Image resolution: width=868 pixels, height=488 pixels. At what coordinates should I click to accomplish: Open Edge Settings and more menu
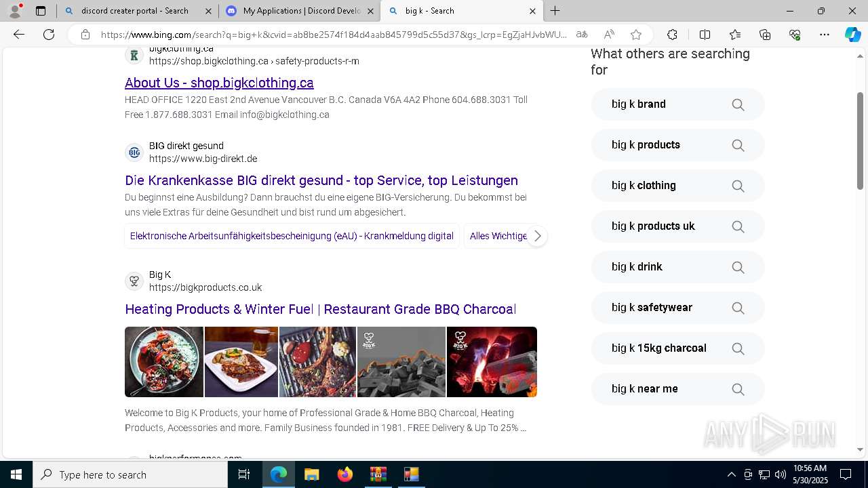(825, 35)
